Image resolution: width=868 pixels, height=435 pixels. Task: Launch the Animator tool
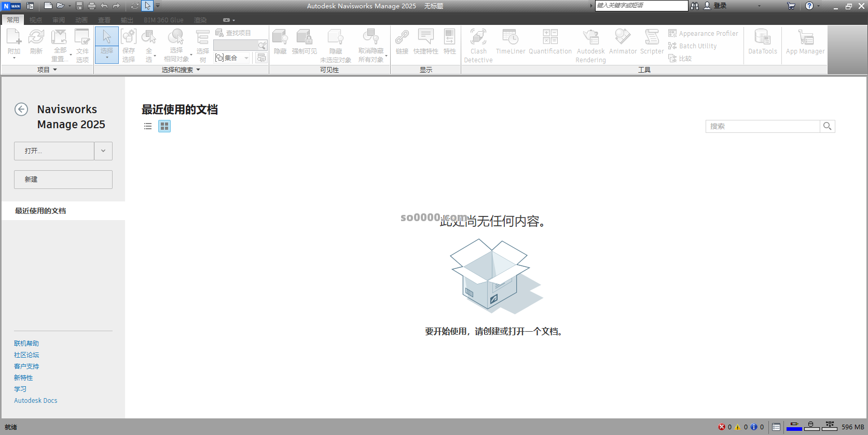click(x=623, y=37)
